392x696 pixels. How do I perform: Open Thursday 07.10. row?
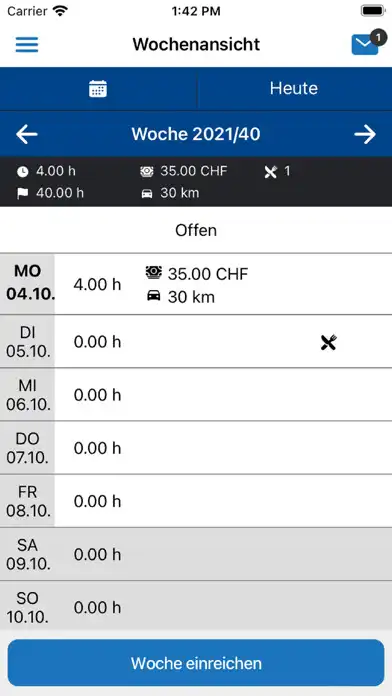point(196,448)
